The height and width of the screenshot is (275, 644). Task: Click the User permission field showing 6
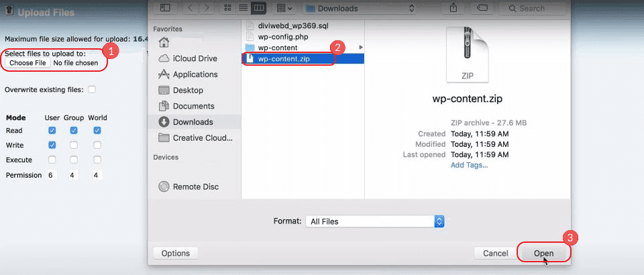[x=52, y=175]
